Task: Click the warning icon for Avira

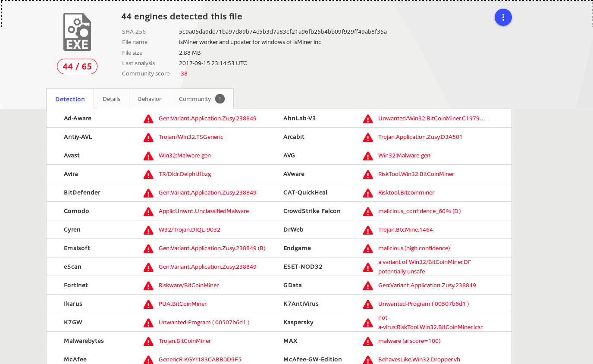Action: 148,174
